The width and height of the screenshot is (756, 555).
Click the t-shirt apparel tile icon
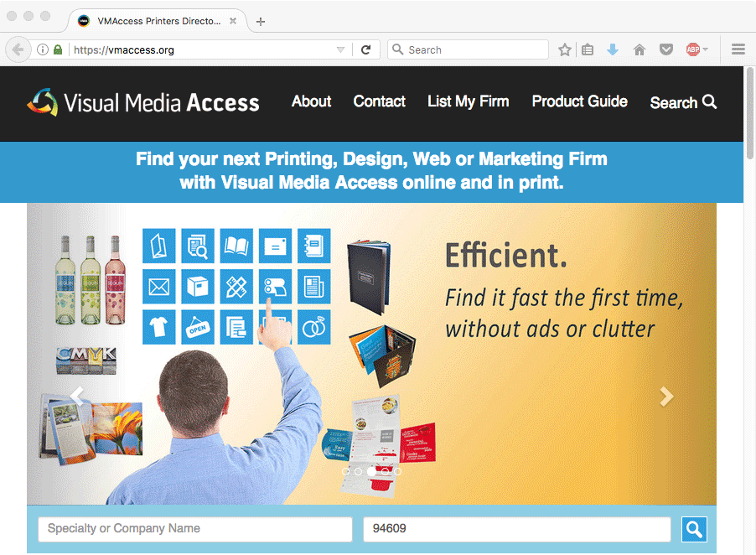click(158, 328)
